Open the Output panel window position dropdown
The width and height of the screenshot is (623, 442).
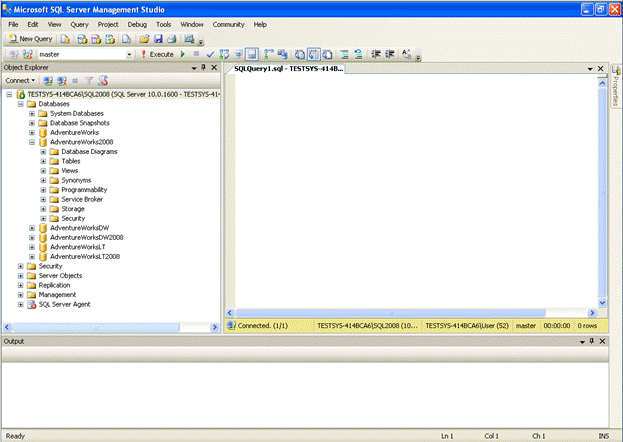(582, 342)
